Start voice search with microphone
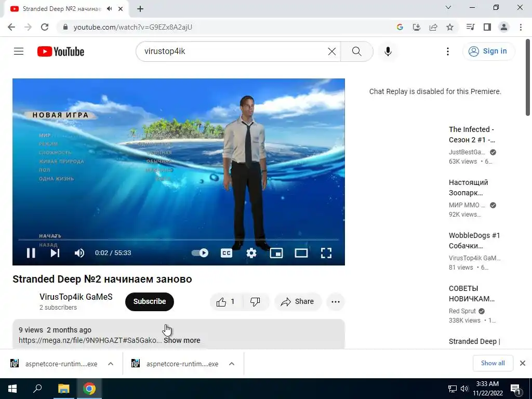 (x=388, y=51)
